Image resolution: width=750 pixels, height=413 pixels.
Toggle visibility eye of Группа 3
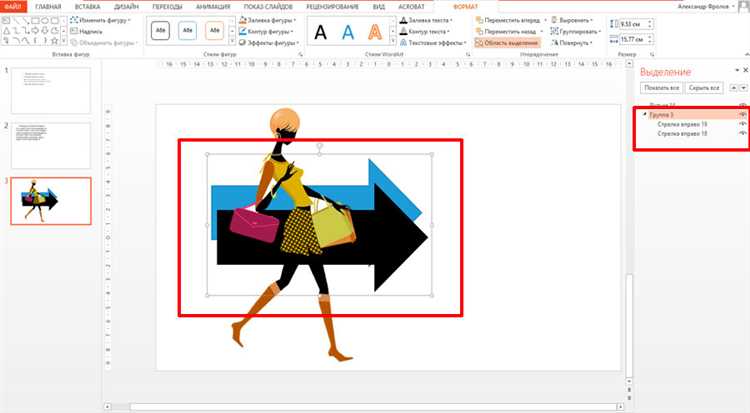742,115
